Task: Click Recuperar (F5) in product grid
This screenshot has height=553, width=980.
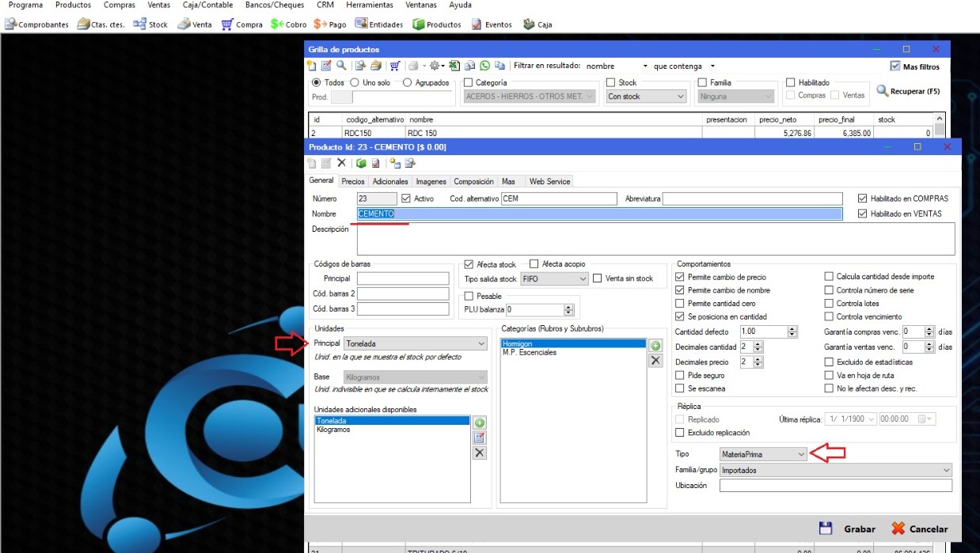Action: [x=909, y=92]
